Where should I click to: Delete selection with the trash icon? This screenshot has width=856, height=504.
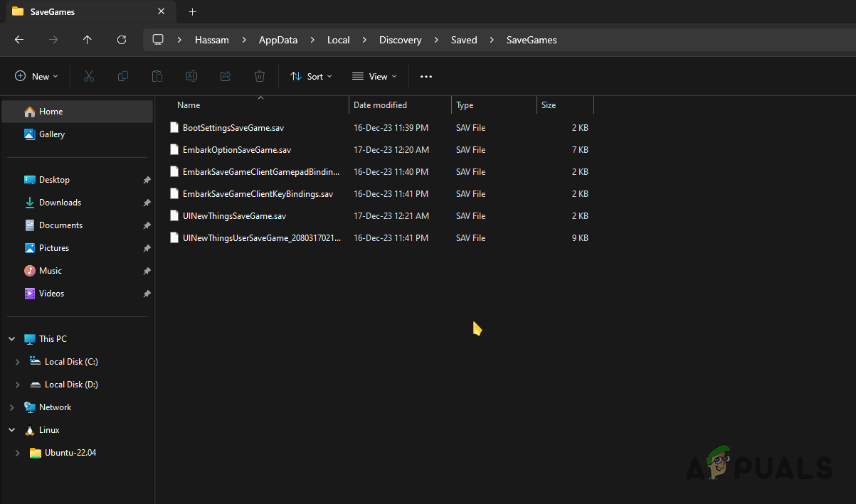point(259,76)
